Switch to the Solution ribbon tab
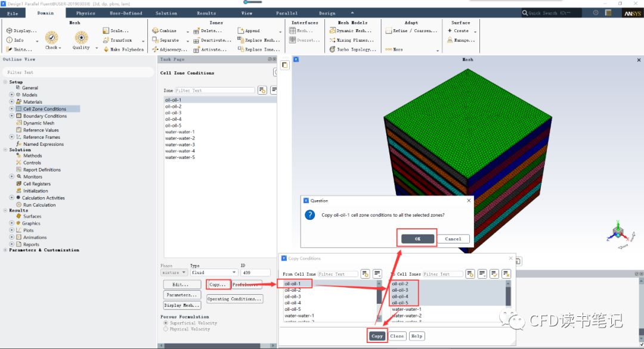 click(166, 13)
